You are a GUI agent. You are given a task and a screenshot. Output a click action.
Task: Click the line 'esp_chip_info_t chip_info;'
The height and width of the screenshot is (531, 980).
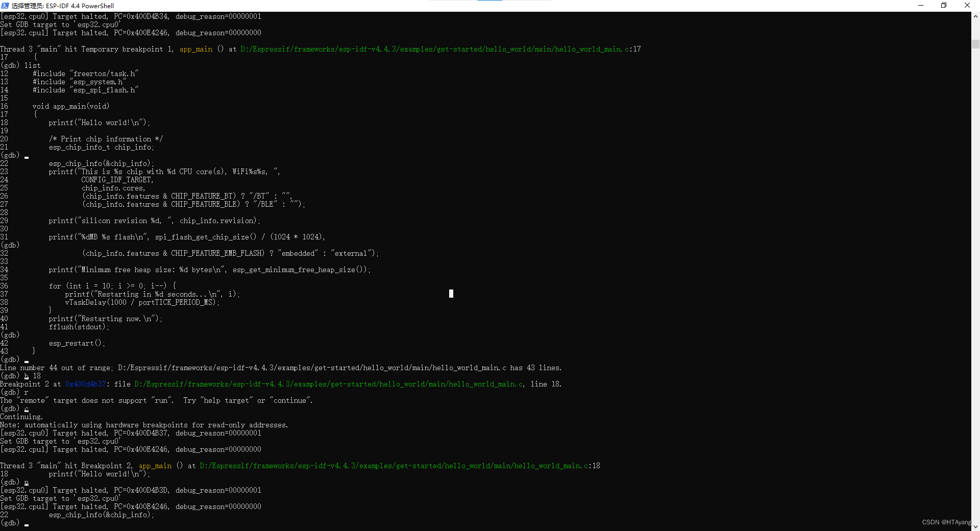tap(102, 147)
